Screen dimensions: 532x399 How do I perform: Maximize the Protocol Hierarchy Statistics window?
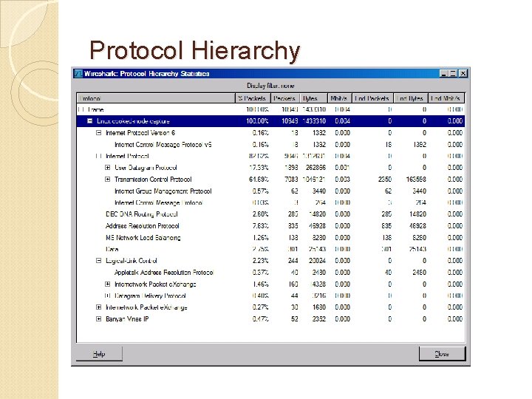pos(453,74)
